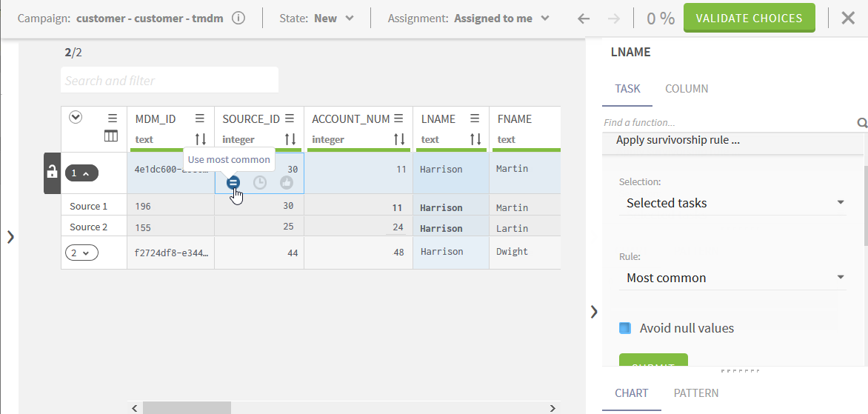
Task: Click the Search and filter input field
Action: [170, 81]
